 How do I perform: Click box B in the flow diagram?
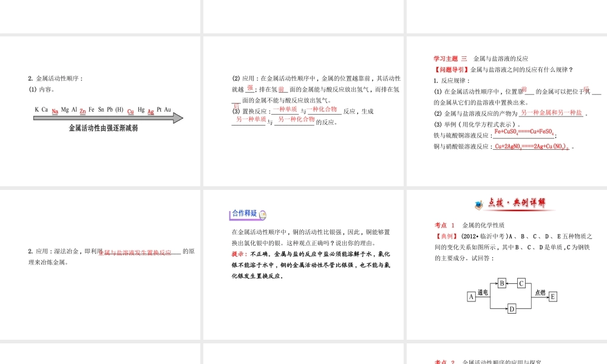pyautogui.click(x=502, y=283)
